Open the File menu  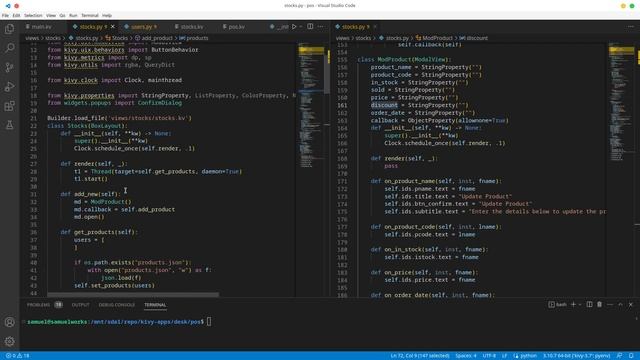pos(5,16)
